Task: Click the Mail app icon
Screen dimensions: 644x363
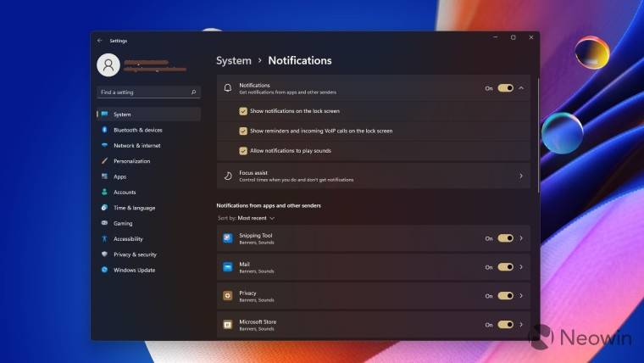Action: pos(228,267)
